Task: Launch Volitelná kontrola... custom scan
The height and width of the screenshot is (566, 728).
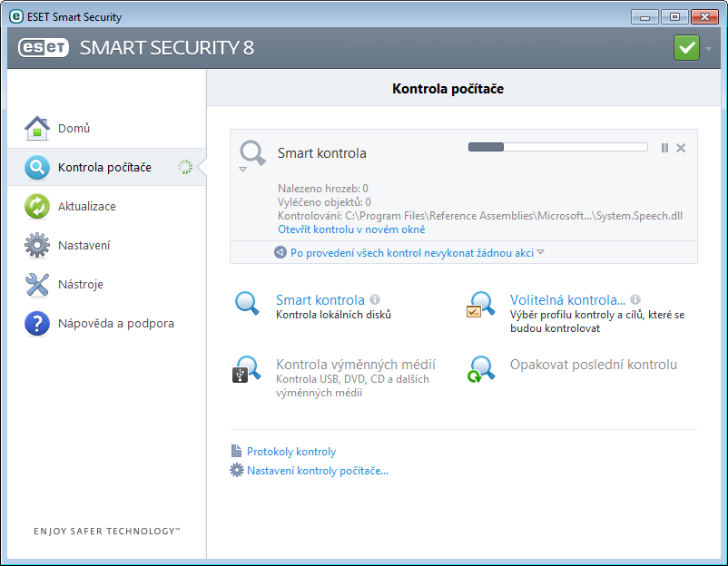Action: click(x=567, y=299)
